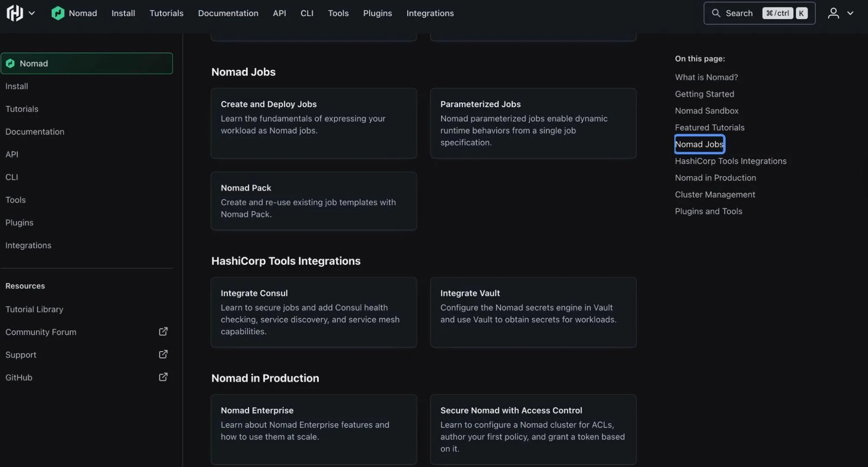Click the green Nomad logo in the top bar
This screenshot has height=467, width=868.
(x=58, y=13)
